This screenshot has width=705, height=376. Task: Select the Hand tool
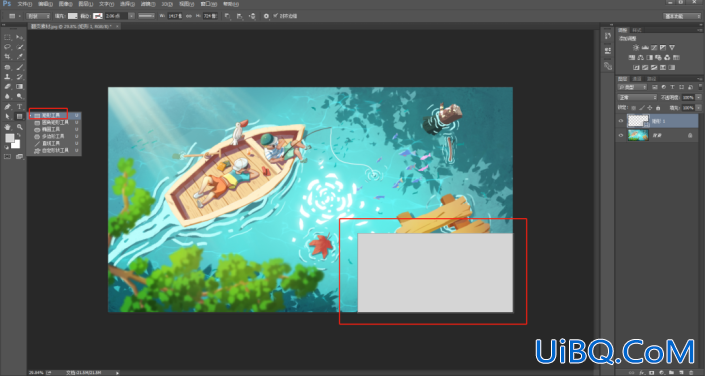tap(7, 127)
